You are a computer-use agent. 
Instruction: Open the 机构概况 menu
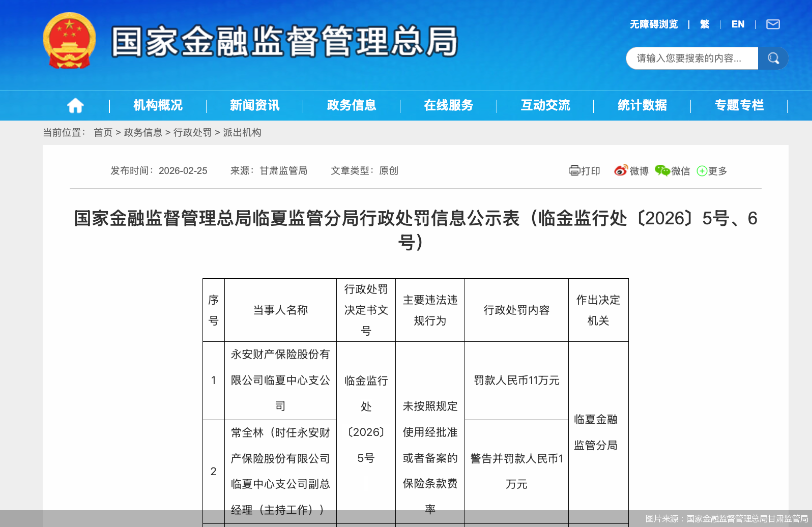[x=158, y=105]
